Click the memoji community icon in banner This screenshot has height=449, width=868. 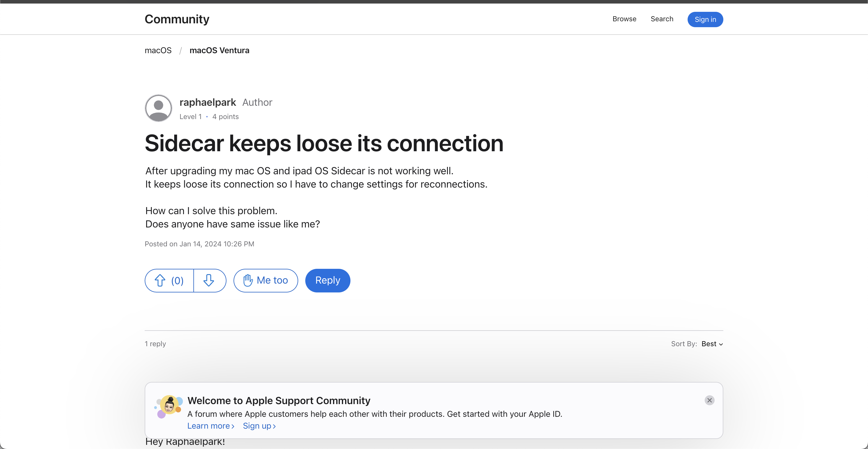pyautogui.click(x=169, y=406)
